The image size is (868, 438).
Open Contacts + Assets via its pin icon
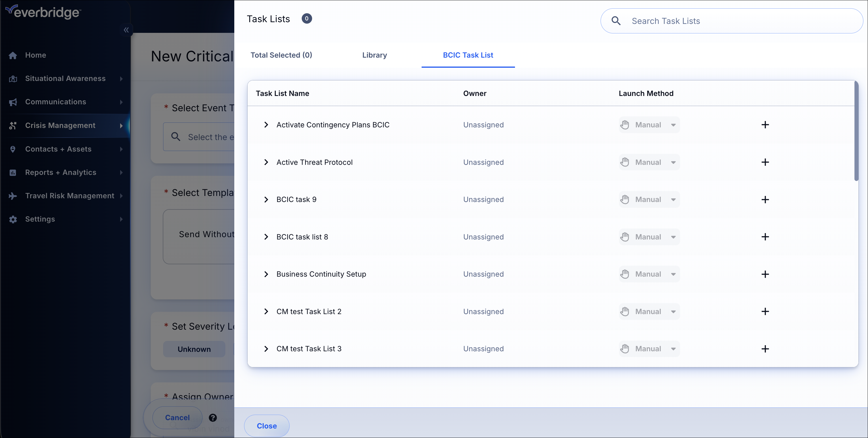[13, 149]
